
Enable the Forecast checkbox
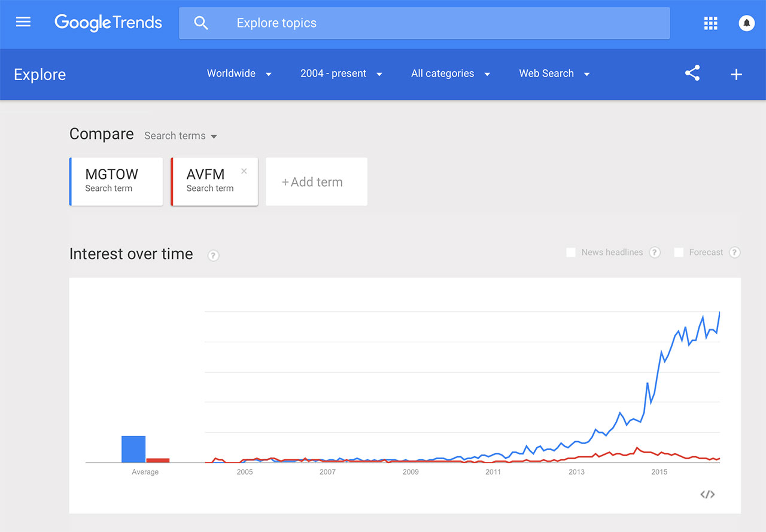[679, 253]
